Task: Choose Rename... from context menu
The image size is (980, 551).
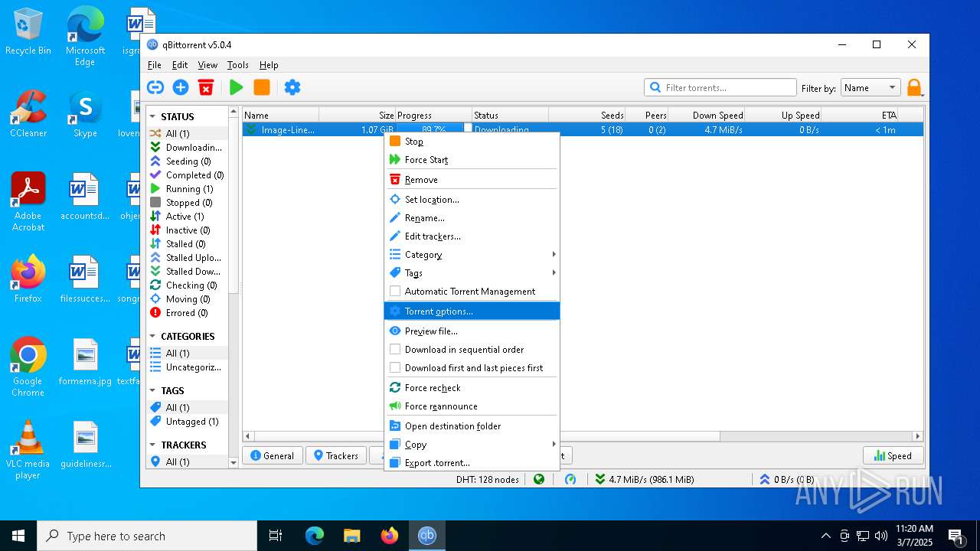Action: coord(472,217)
